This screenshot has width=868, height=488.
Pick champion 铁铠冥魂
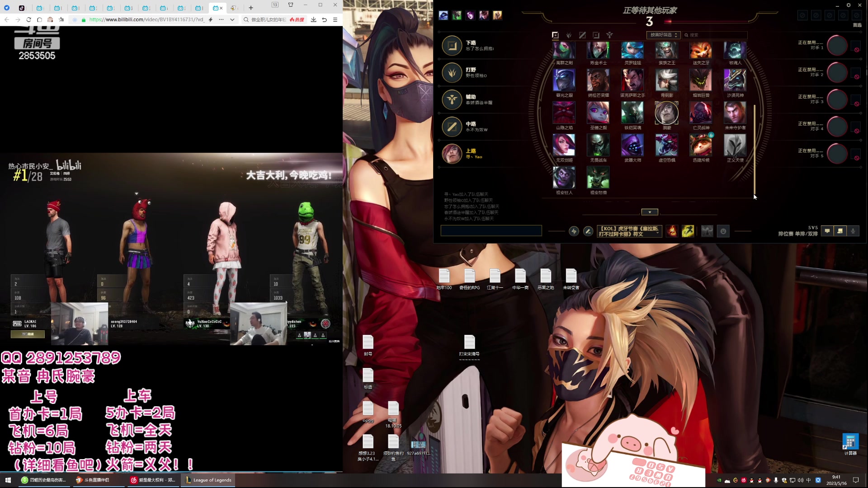632,113
